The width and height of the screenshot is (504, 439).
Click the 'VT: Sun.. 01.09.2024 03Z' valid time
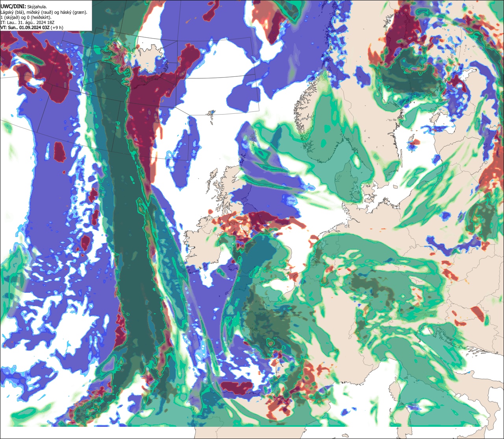24,28
